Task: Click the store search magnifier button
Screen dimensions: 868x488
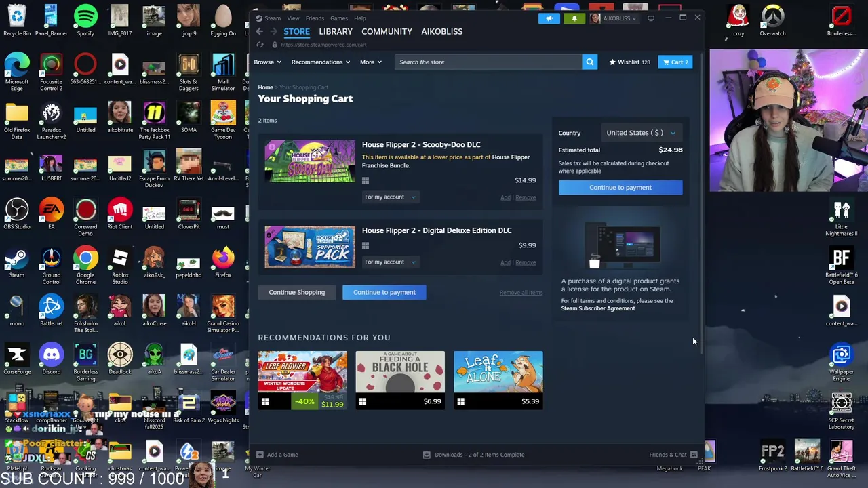Action: pos(590,62)
